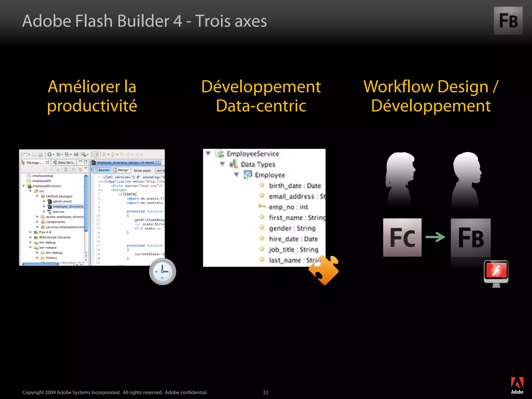Click the Package Explorer vertical scrollbar
Viewport: 532px width, 399px height.
(x=86, y=203)
